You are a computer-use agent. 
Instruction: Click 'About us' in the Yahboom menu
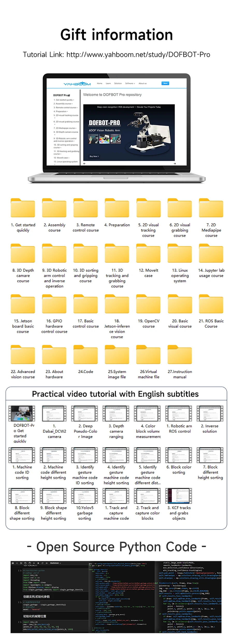[x=143, y=83]
